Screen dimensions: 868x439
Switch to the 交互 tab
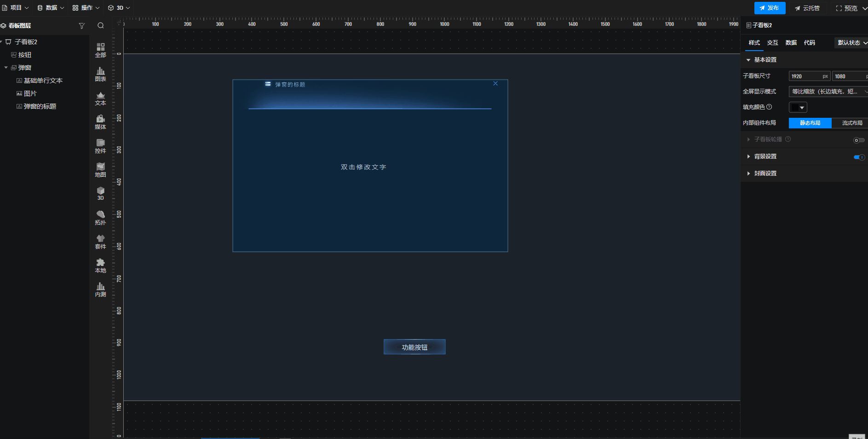[772, 43]
